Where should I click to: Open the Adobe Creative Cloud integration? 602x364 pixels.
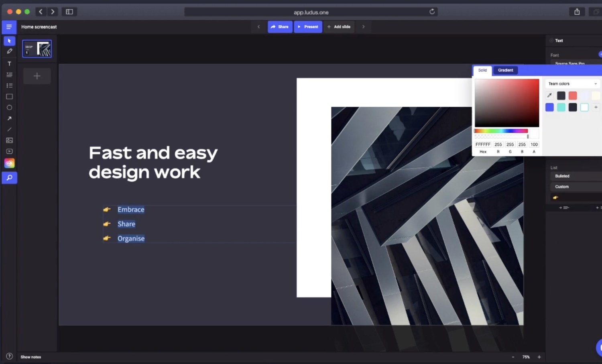9,163
